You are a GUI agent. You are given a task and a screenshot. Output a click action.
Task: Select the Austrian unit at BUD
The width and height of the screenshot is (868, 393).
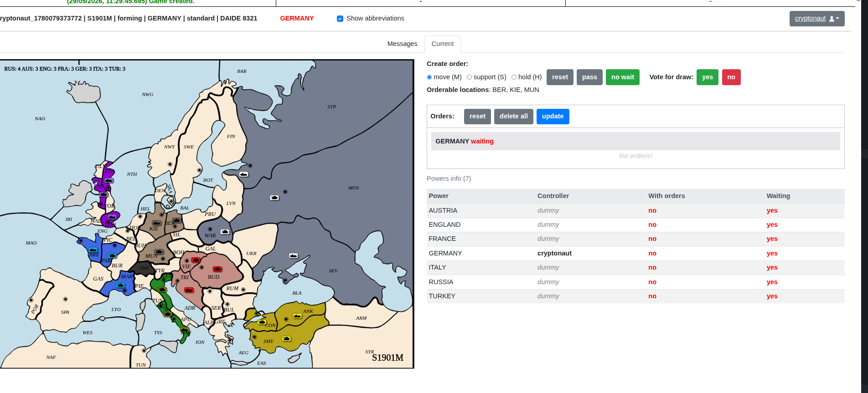point(217,269)
